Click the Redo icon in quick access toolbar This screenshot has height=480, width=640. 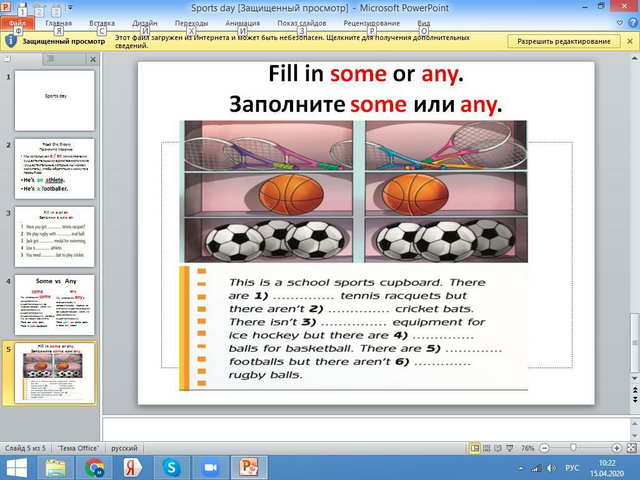pyautogui.click(x=56, y=7)
